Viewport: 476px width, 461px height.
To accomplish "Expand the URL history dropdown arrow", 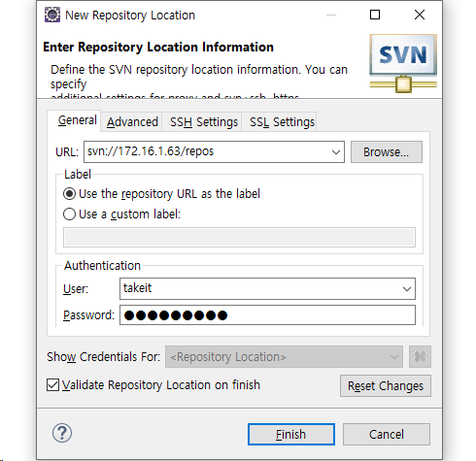I will point(336,151).
